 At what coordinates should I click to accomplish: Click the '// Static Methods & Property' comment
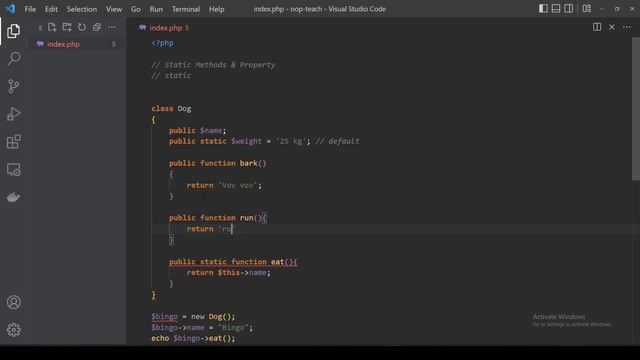pyautogui.click(x=213, y=65)
